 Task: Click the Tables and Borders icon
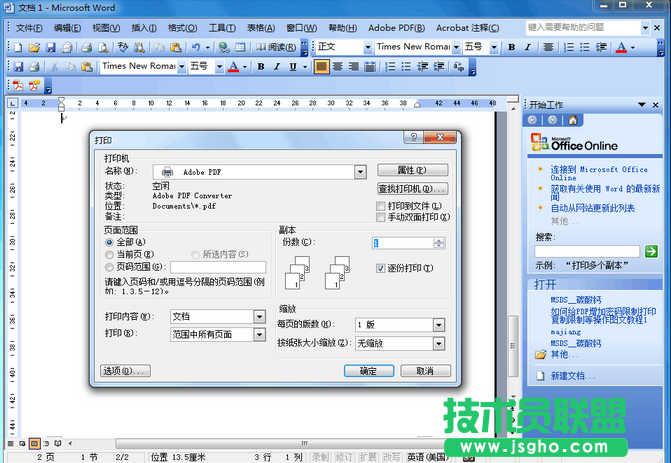click(x=240, y=47)
